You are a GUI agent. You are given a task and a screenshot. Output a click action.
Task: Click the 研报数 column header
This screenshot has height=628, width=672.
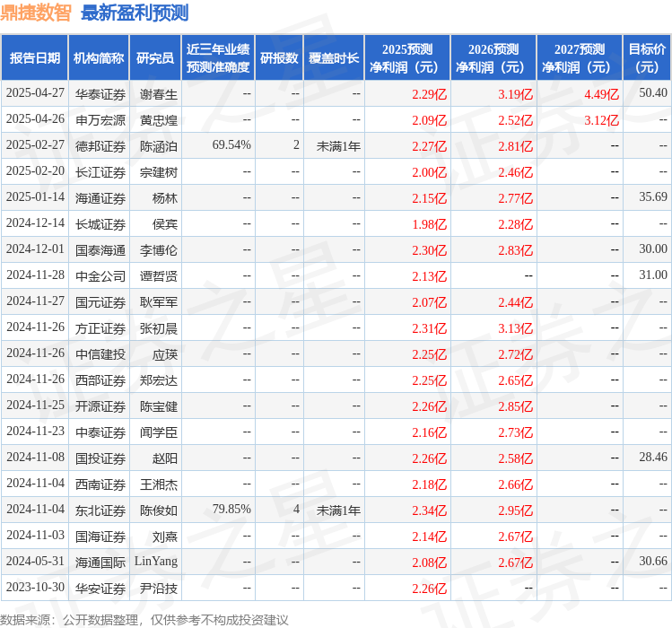tap(279, 58)
